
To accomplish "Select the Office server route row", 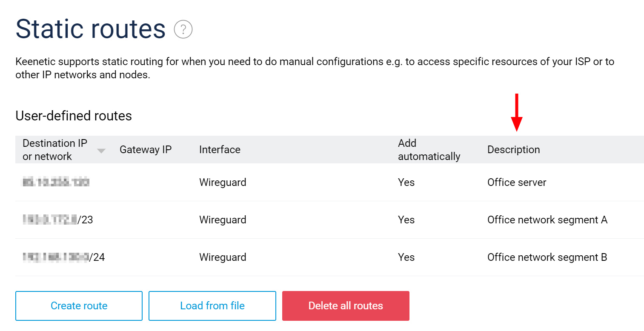I will [298, 182].
